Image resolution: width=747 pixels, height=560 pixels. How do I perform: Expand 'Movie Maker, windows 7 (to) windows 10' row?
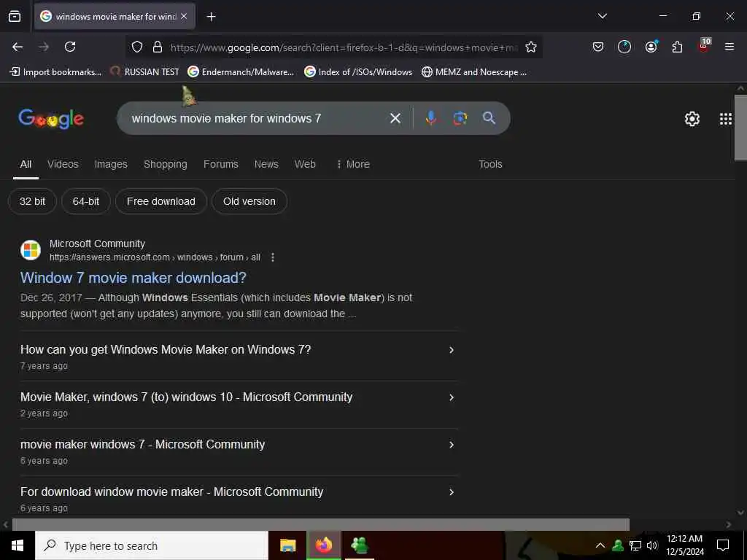[239, 404]
